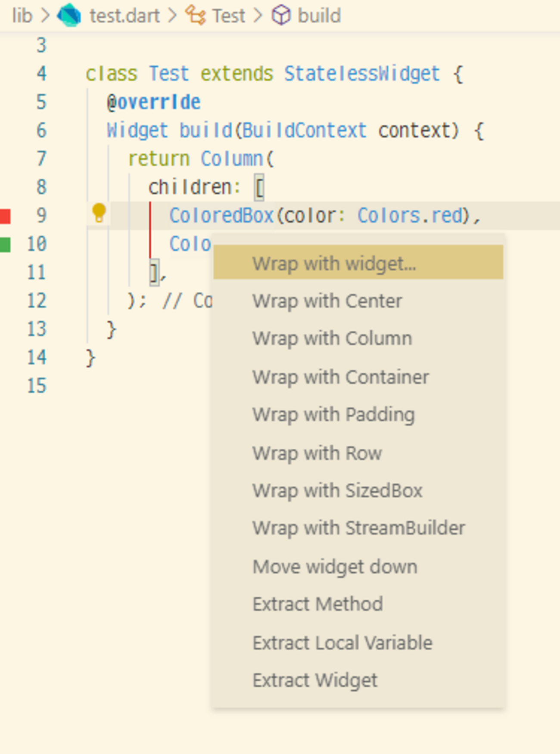Click the green color swatch on line 10
Viewport: 560px width, 754px height.
click(5, 244)
